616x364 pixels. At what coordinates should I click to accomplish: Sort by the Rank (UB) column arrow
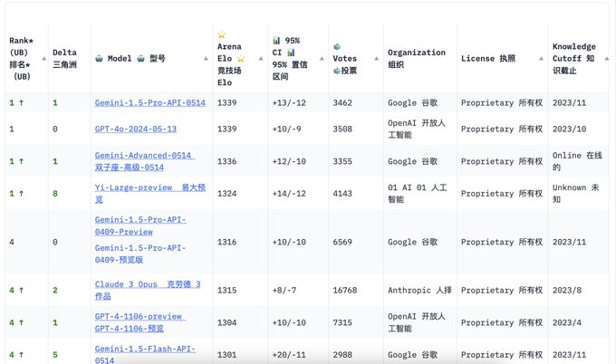click(x=44, y=59)
